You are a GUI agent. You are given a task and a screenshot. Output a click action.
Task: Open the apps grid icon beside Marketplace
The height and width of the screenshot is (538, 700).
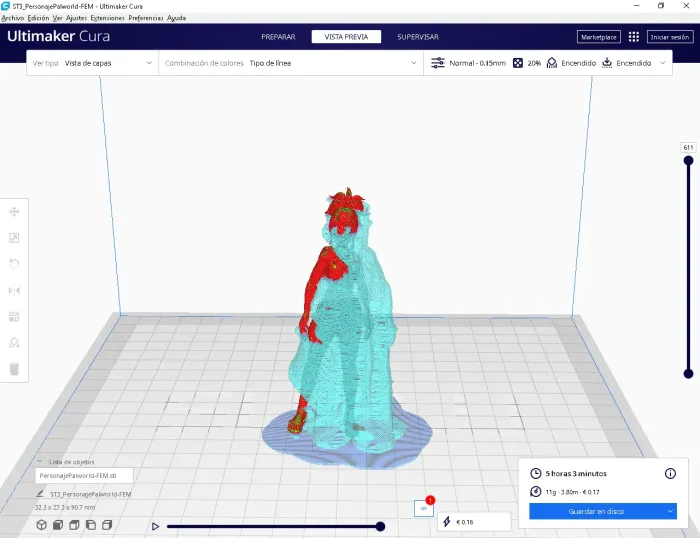pos(633,37)
